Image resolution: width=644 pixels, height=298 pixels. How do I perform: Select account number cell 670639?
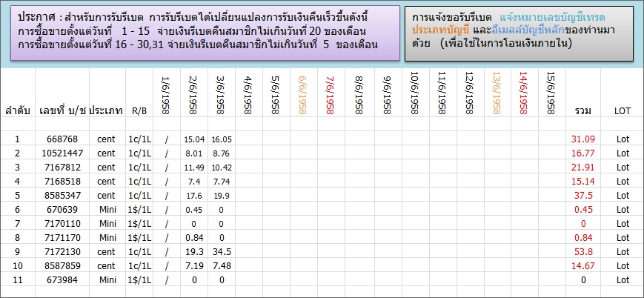coord(62,210)
